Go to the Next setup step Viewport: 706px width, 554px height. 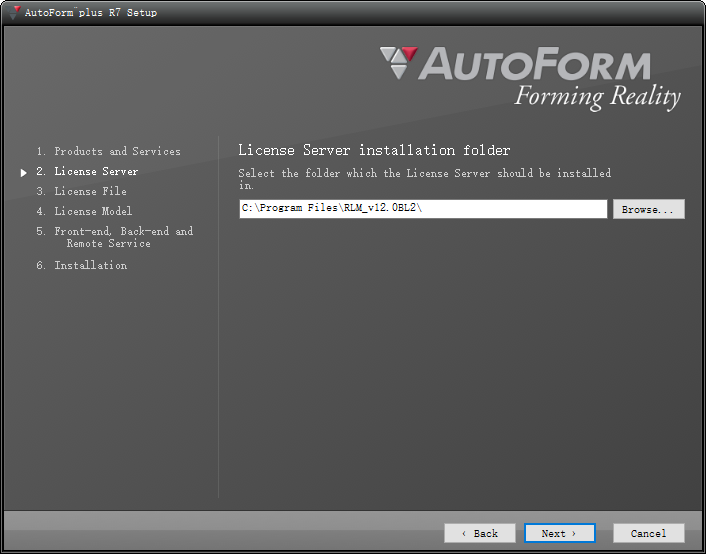tap(559, 533)
